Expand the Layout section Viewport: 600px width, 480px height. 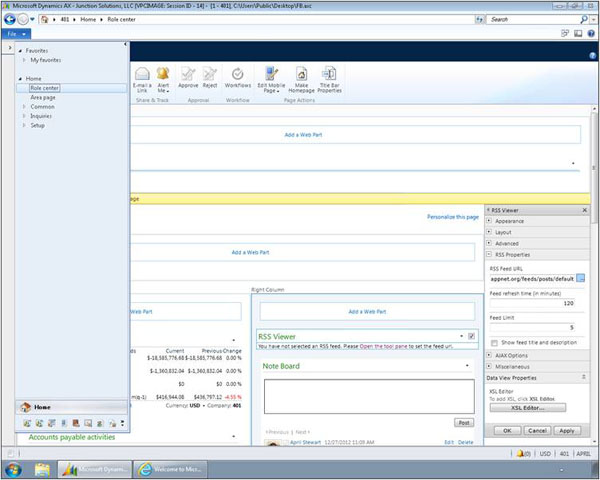489,232
